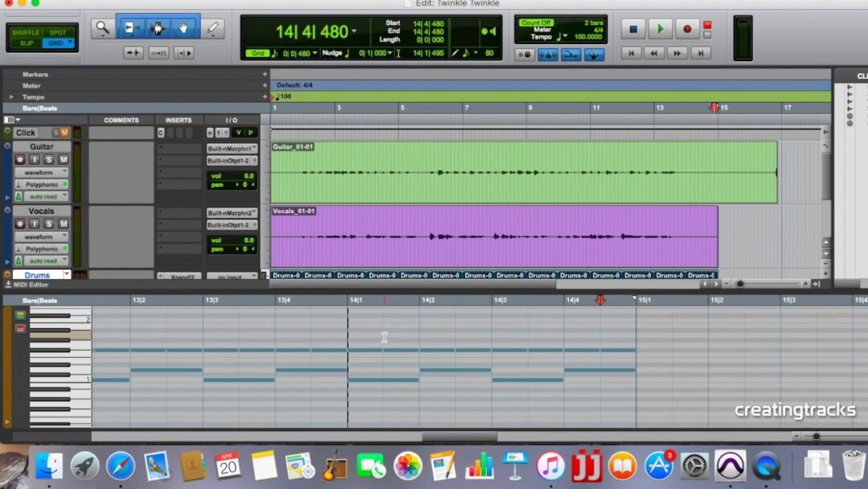Screen dimensions: 868x489
Task: Open System Preferences from the dock
Action: coord(694,466)
